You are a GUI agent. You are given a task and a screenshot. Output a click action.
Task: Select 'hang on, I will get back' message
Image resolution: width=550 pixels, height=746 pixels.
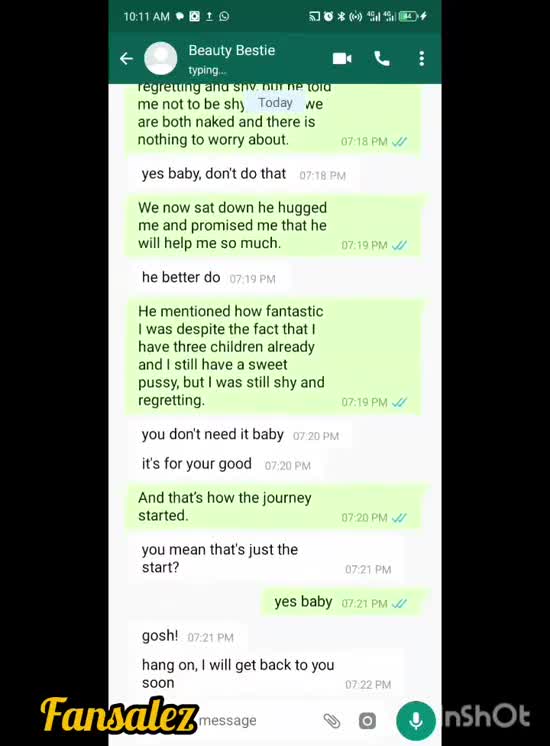coord(266,674)
